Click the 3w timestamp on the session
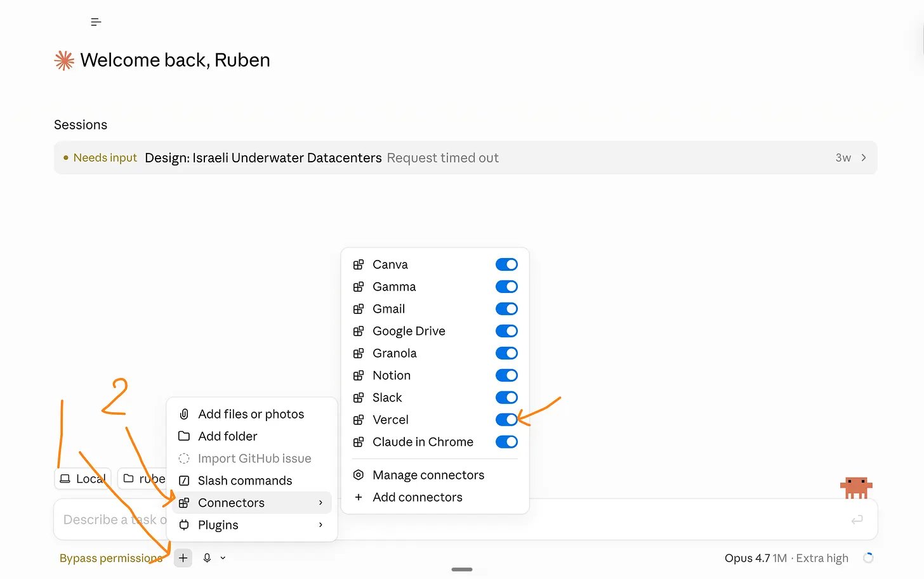Screen dimensions: 924x579 [x=843, y=158]
